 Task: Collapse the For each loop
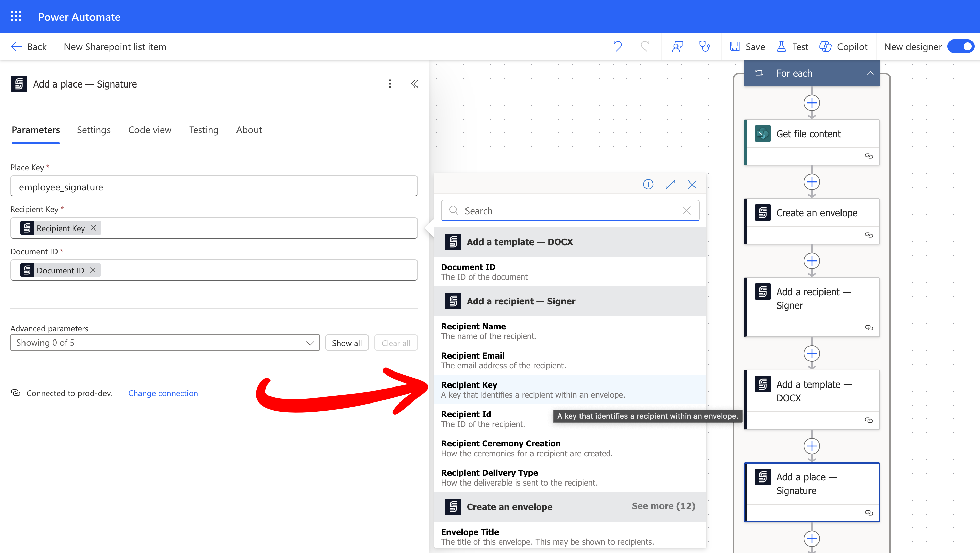(870, 73)
